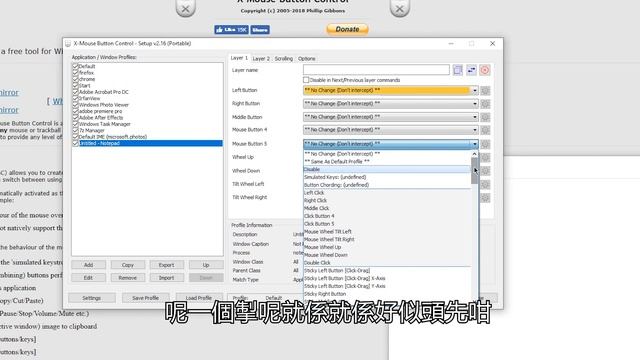Viewport: 640px width, 360px height.
Task: Switch to the Scrolling tab
Action: pyautogui.click(x=284, y=59)
